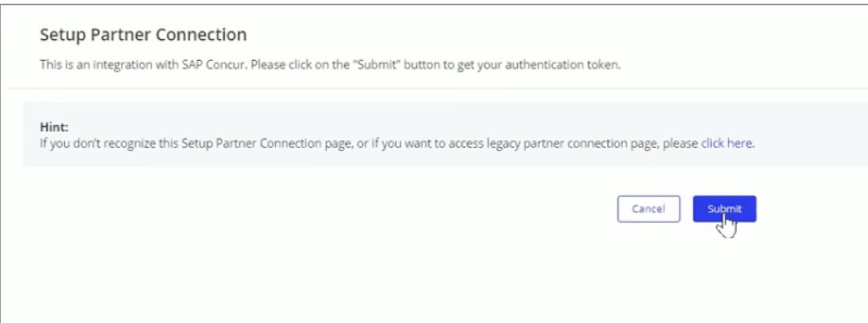This screenshot has height=323, width=868.
Task: Access the legacy partner connection page link
Action: click(x=727, y=143)
